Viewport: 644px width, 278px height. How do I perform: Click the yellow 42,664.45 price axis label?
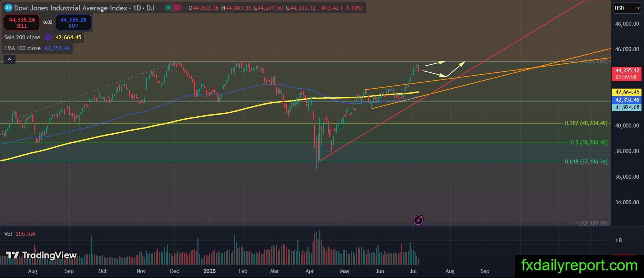point(627,92)
